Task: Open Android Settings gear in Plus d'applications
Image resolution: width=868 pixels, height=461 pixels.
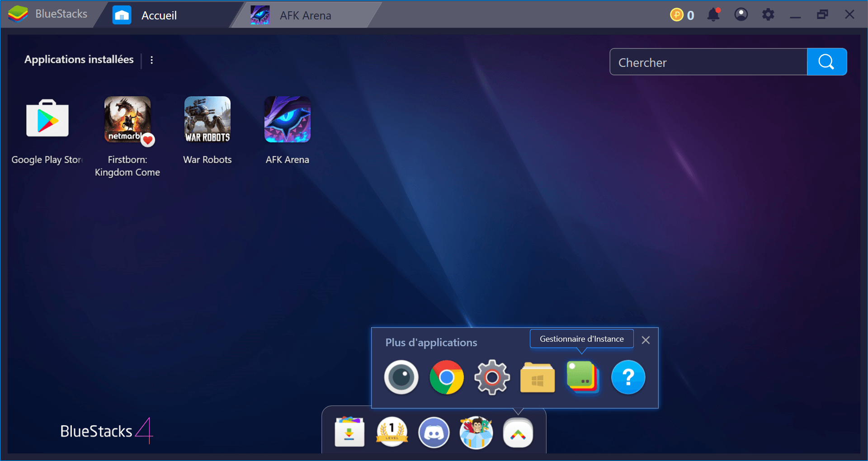Action: pyautogui.click(x=492, y=377)
